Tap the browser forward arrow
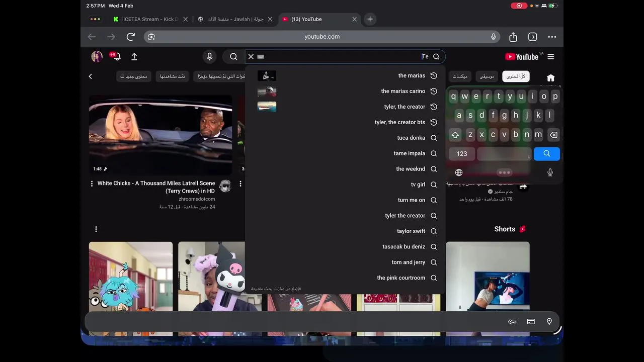This screenshot has height=362, width=644. click(111, 37)
